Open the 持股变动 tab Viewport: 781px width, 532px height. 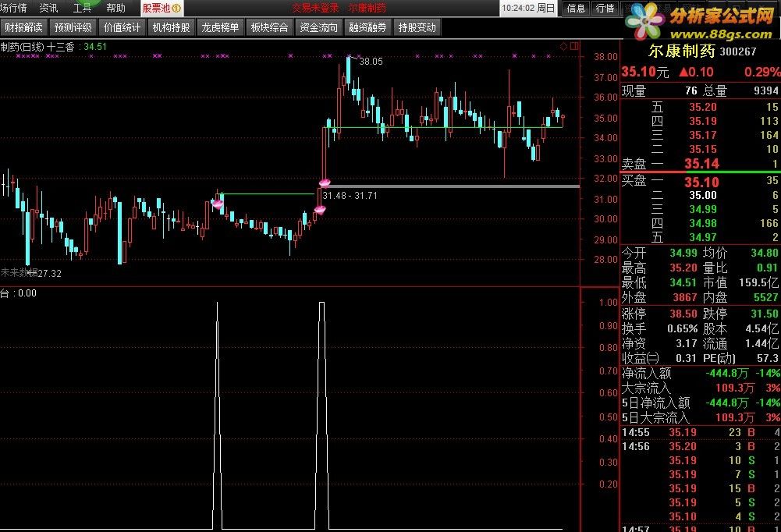(x=417, y=28)
